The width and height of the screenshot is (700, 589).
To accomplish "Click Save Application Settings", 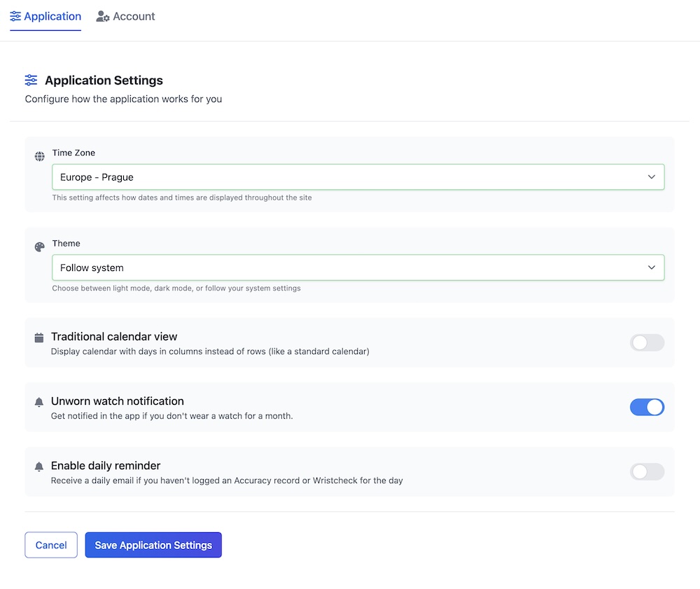I will 153,545.
